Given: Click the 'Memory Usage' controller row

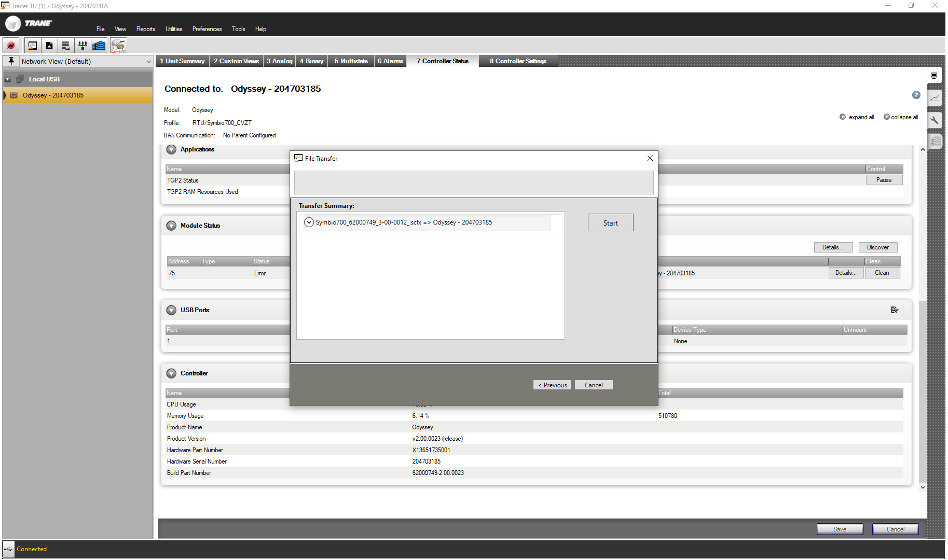Looking at the screenshot, I should pyautogui.click(x=534, y=416).
